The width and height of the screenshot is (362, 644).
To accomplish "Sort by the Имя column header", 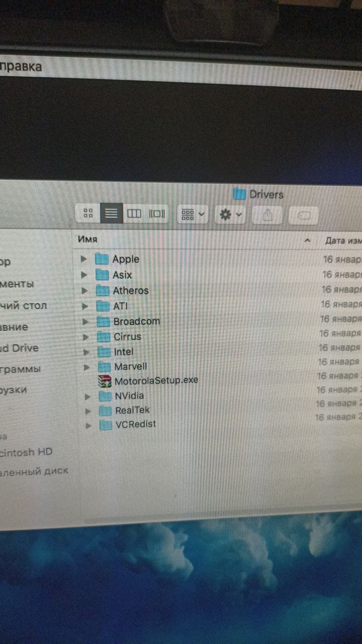I will pos(87,239).
